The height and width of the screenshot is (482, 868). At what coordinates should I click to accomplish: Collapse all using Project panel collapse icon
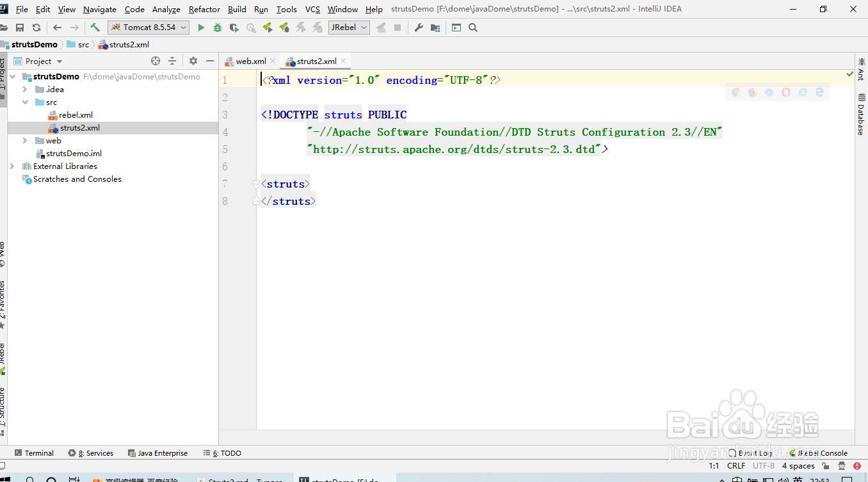tap(172, 61)
